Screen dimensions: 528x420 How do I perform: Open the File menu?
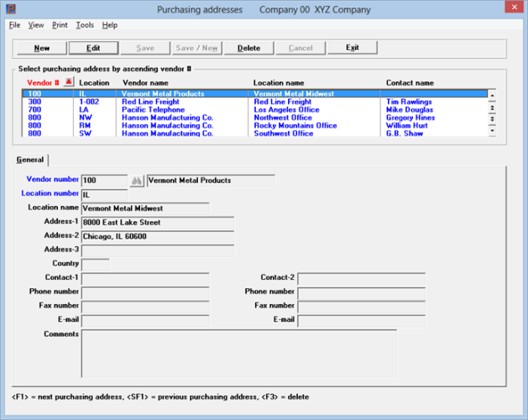pyautogui.click(x=14, y=25)
